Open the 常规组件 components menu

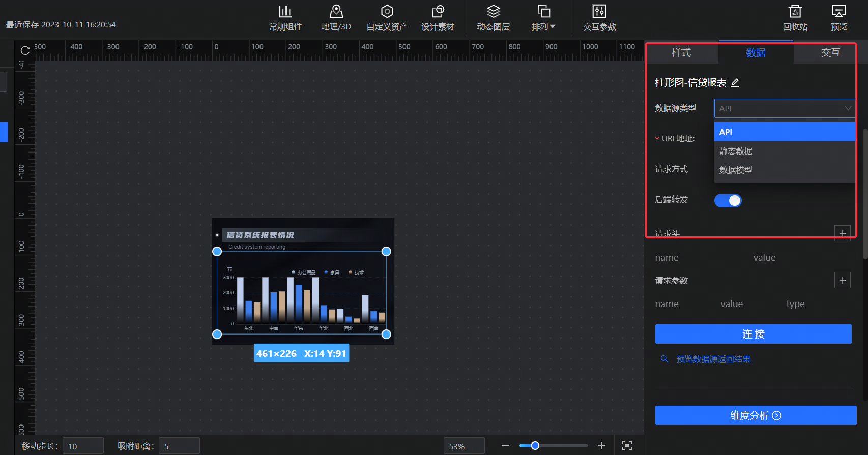pyautogui.click(x=285, y=18)
